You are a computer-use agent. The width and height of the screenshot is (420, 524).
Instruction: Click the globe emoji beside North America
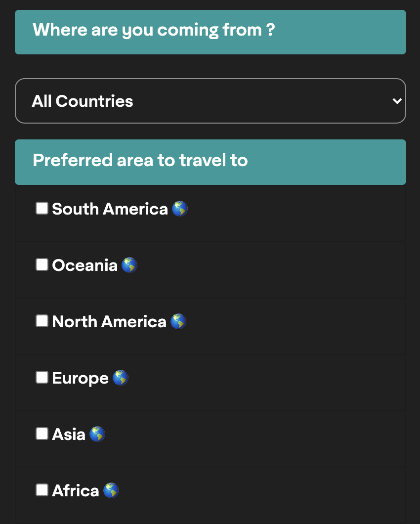tap(178, 321)
